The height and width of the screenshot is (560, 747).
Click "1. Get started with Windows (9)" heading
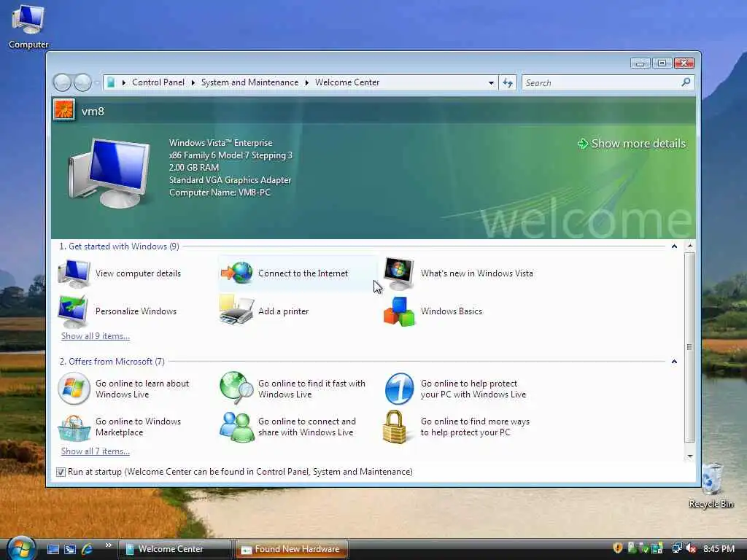(119, 246)
